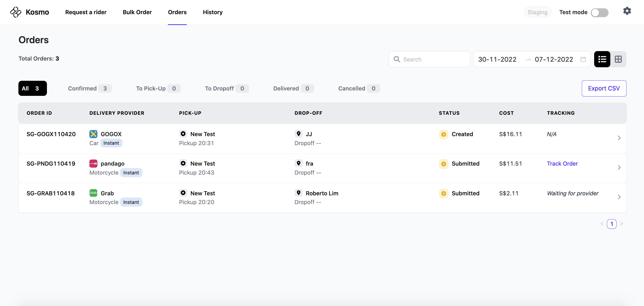The image size is (644, 306).
Task: Switch to list view layout
Action: 602,59
